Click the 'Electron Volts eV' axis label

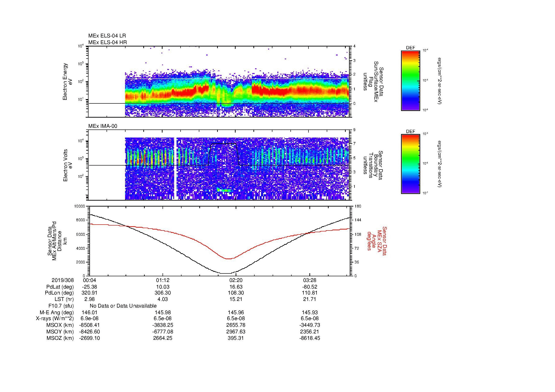(67, 165)
